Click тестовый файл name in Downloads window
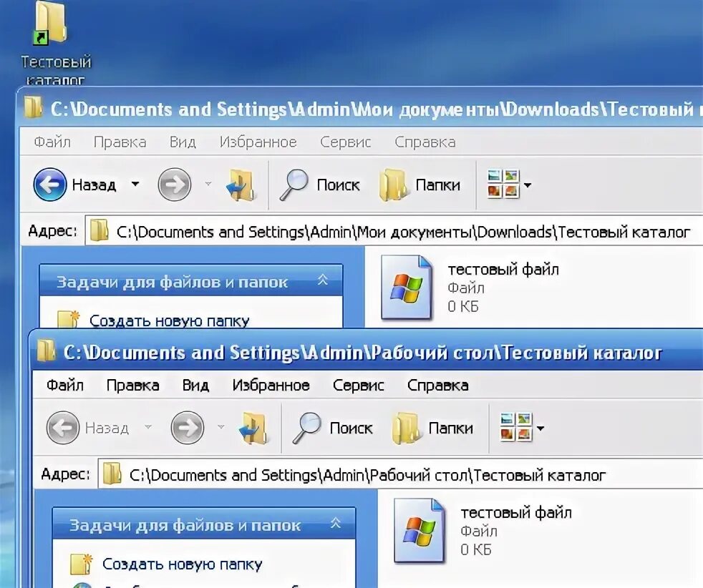Image resolution: width=703 pixels, height=588 pixels. 503,269
